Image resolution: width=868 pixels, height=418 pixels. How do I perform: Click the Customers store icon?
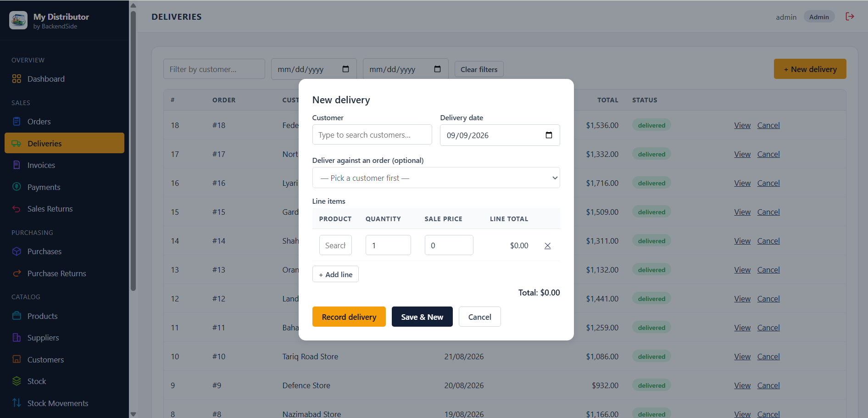[17, 359]
